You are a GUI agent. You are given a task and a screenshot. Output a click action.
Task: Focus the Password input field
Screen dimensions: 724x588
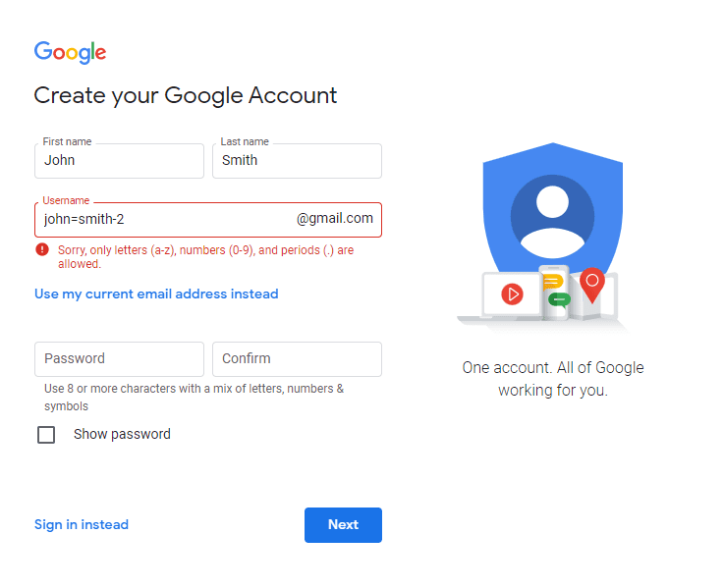[119, 359]
